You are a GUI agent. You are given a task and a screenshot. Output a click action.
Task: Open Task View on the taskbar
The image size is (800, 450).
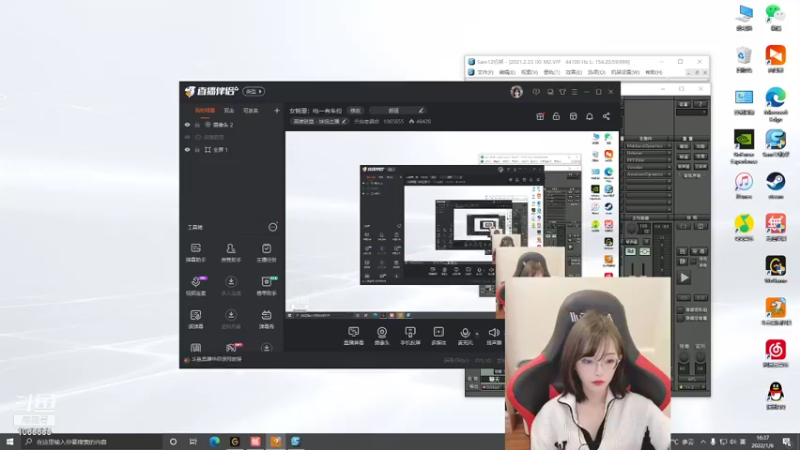[x=193, y=442]
